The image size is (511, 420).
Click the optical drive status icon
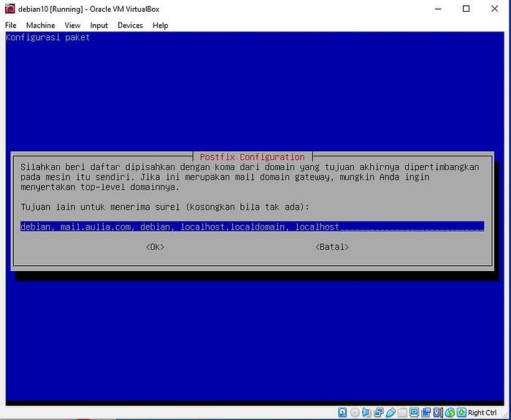[x=355, y=412]
